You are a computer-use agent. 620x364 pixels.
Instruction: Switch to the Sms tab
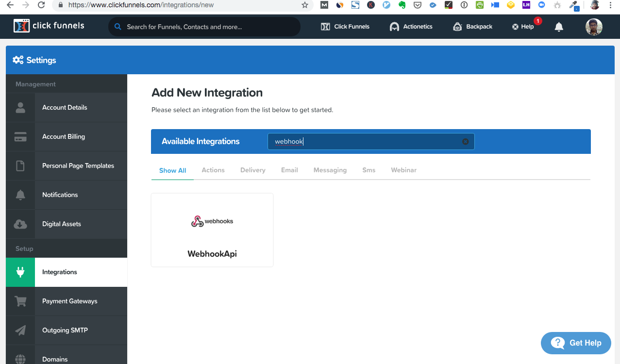pyautogui.click(x=369, y=170)
